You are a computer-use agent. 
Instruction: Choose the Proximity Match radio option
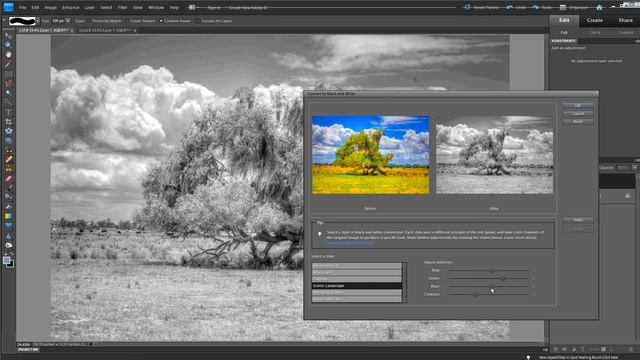coord(105,20)
